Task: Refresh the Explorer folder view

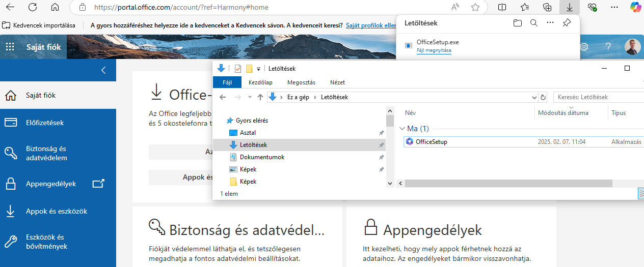Action: 543,97
